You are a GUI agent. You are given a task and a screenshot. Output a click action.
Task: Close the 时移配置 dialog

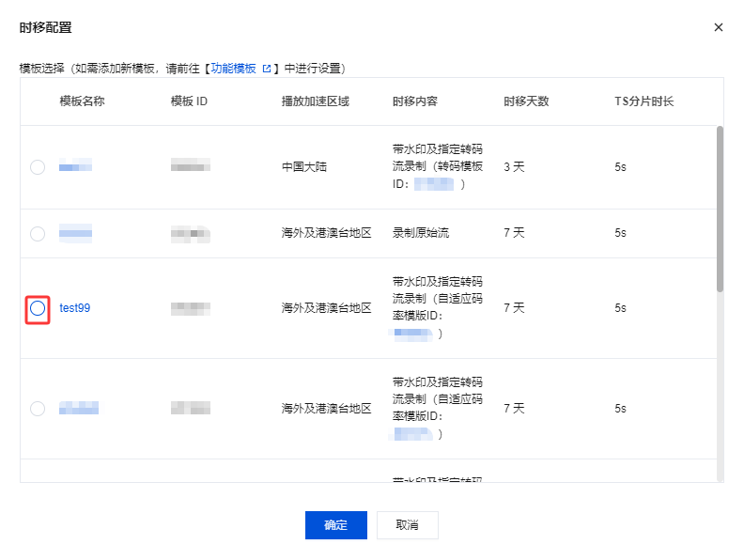click(x=719, y=27)
